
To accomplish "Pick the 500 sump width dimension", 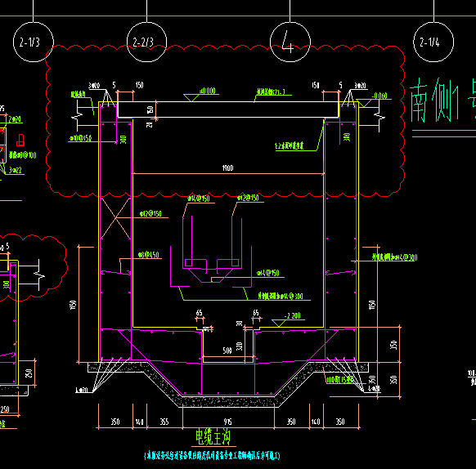I will point(227,351).
